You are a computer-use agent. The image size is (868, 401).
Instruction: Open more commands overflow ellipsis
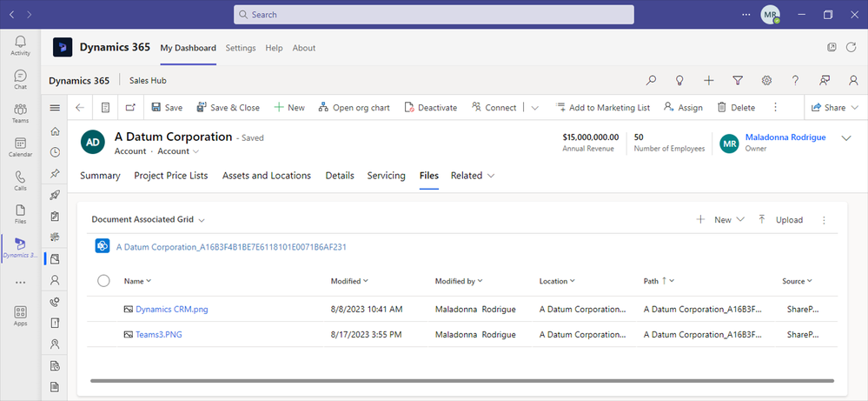(775, 108)
